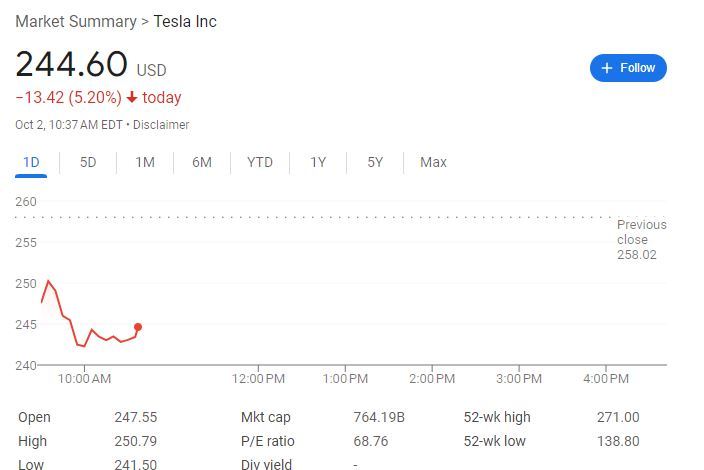Click the Market Summary breadcrumb
The width and height of the screenshot is (704, 470).
76,21
